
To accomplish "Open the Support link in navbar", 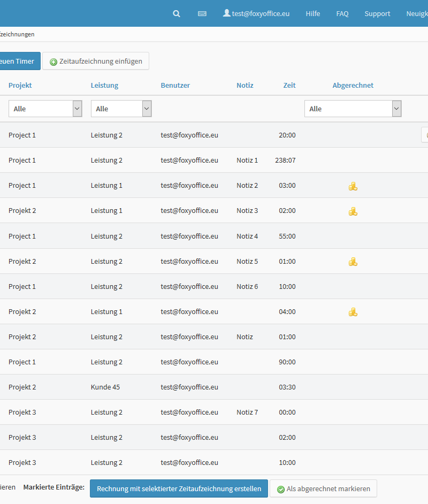I will tap(377, 14).
